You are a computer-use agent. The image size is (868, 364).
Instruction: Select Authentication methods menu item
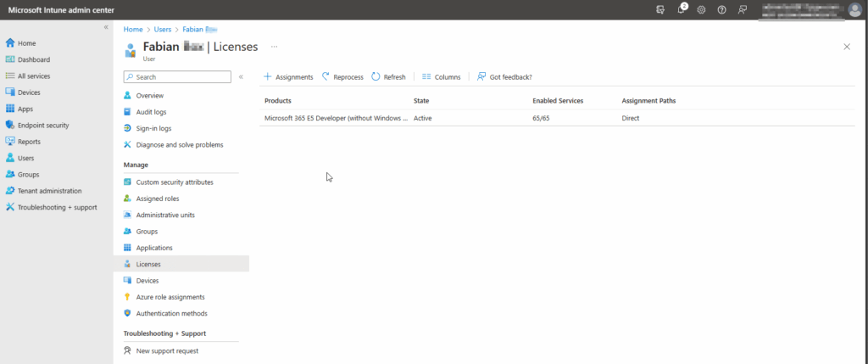click(x=172, y=313)
